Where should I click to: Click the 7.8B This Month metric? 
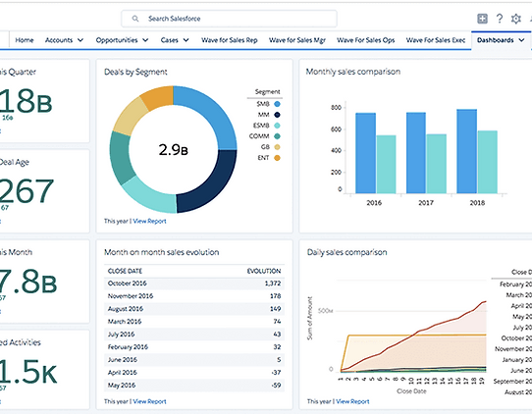pos(28,282)
